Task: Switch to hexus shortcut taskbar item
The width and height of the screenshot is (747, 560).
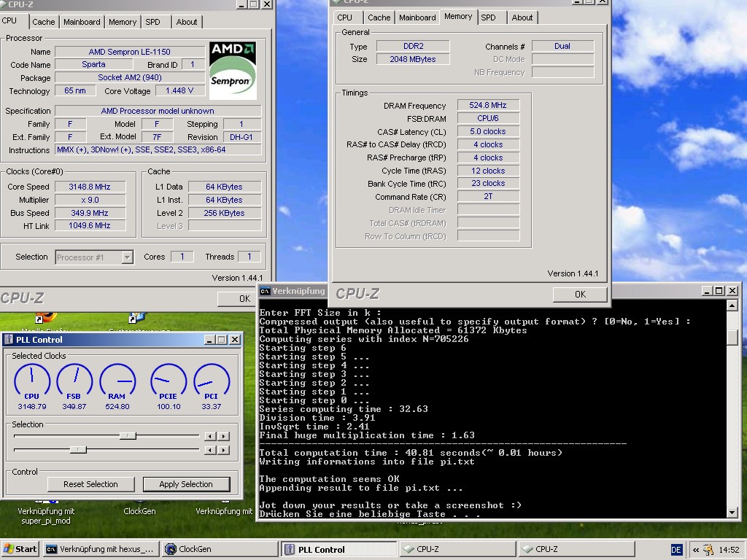Action: tap(101, 549)
